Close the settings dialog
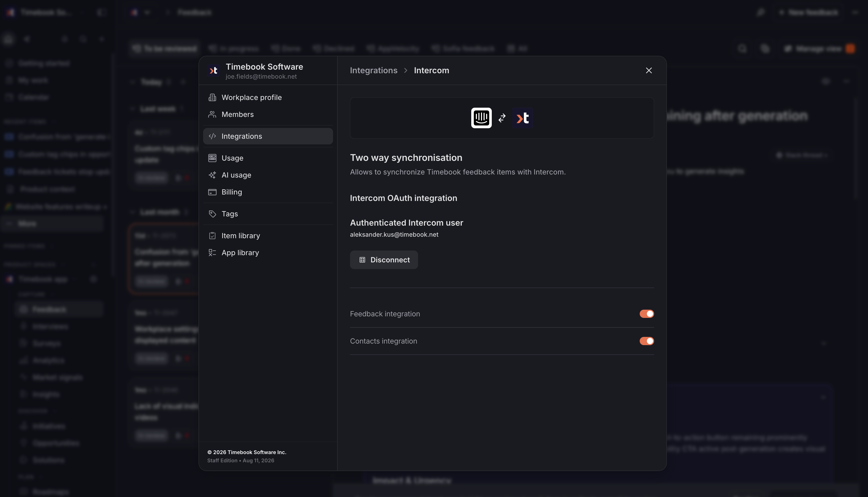 pyautogui.click(x=649, y=70)
